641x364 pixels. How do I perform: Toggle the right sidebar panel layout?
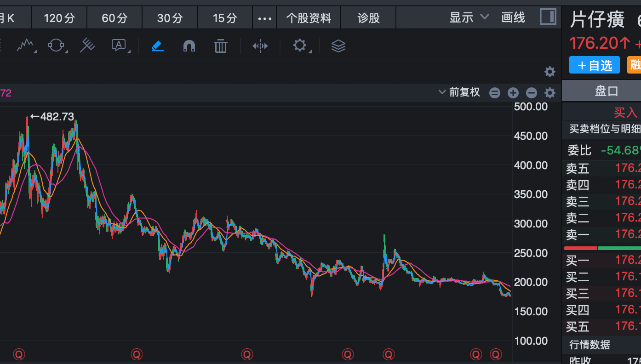coord(548,17)
